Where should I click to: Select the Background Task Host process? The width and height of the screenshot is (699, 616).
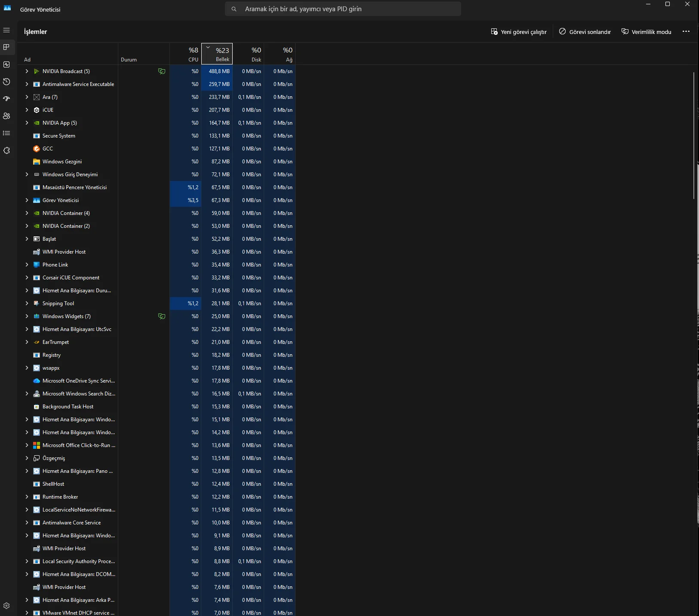tap(156, 407)
